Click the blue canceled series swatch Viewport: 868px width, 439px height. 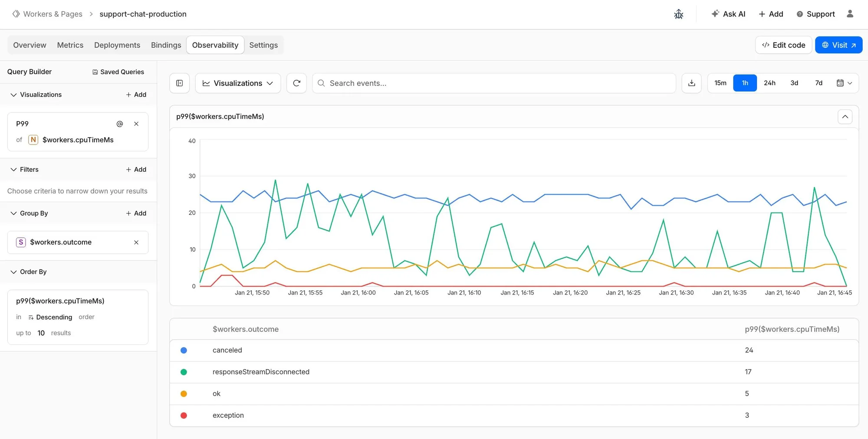tap(184, 351)
